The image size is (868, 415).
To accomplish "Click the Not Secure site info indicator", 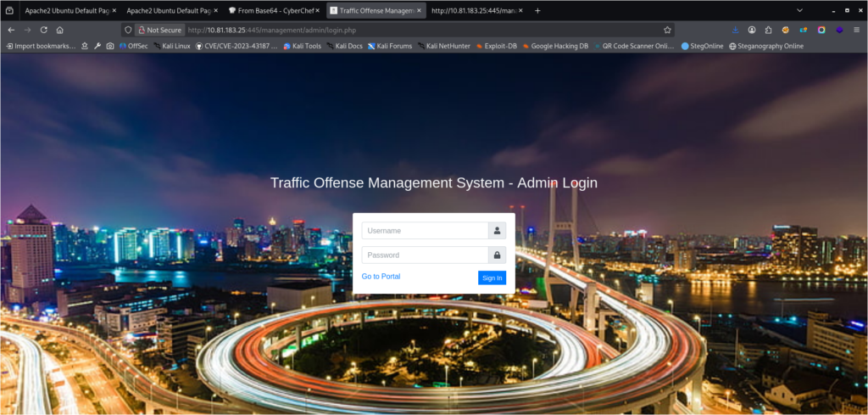I will pos(159,30).
